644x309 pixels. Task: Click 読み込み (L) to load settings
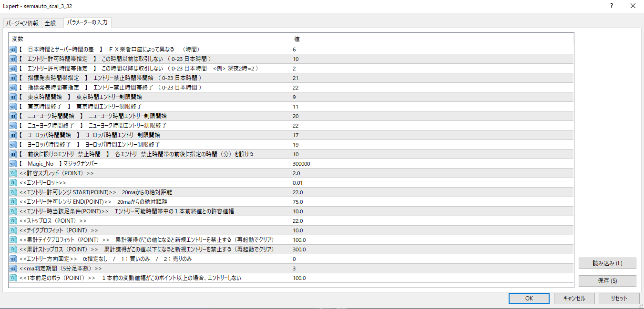(x=607, y=263)
